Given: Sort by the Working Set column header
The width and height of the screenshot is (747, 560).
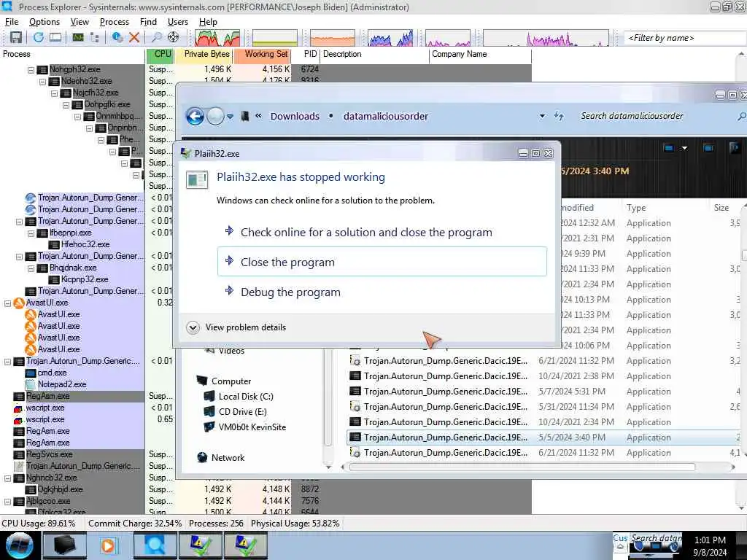Looking at the screenshot, I should pos(262,54).
